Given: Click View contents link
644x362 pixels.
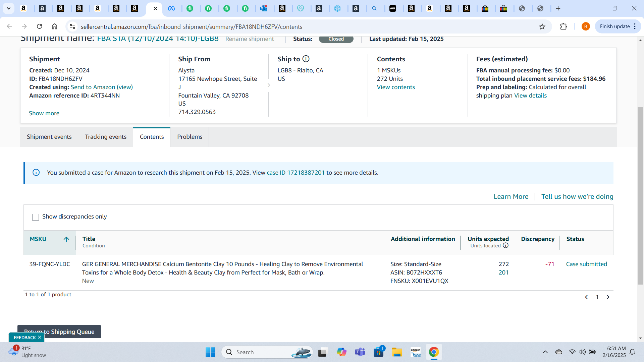Looking at the screenshot, I should [x=396, y=87].
